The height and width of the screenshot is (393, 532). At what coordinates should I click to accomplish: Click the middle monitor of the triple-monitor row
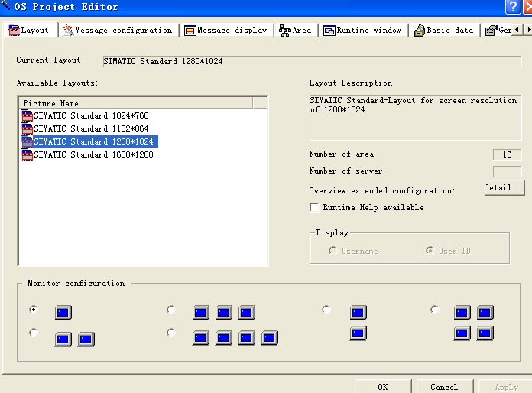(x=224, y=313)
